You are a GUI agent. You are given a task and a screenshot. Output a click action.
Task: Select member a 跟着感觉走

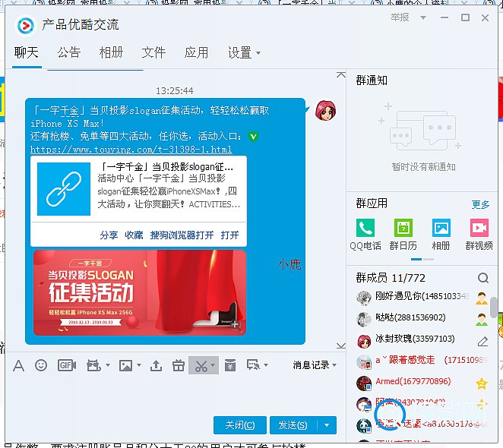422,361
